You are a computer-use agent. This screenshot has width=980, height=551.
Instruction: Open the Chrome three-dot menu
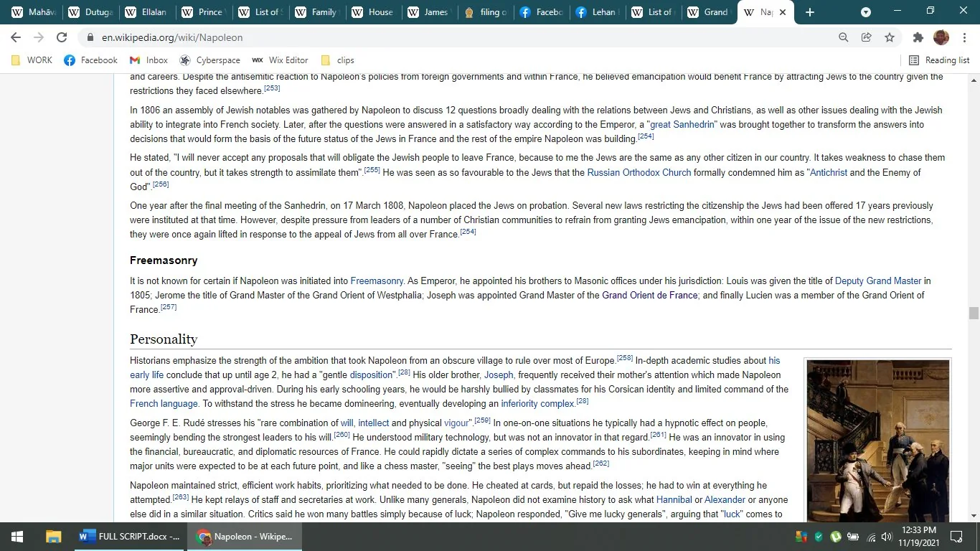pos(964,37)
